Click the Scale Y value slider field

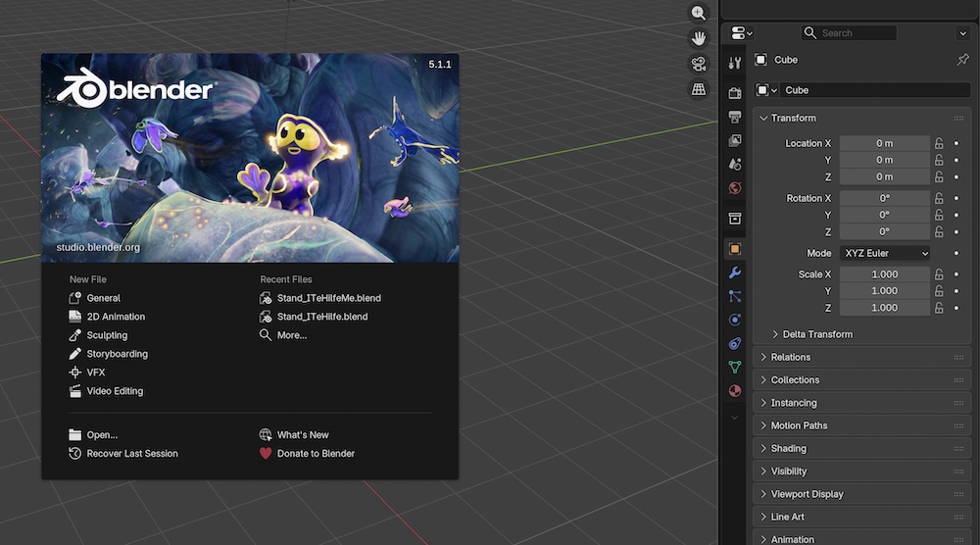tap(885, 291)
